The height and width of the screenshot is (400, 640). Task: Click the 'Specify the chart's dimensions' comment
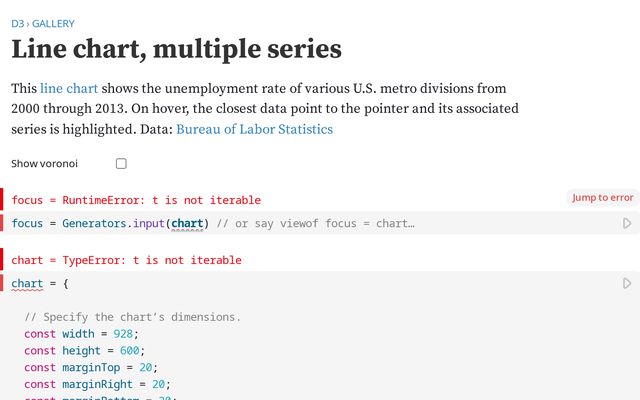tap(133, 317)
